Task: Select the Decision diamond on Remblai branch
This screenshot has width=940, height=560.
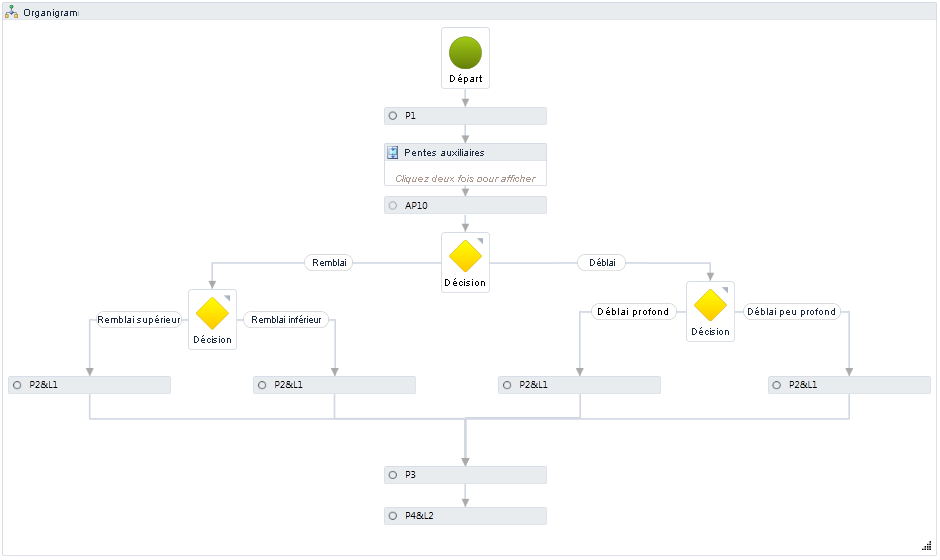Action: point(212,313)
